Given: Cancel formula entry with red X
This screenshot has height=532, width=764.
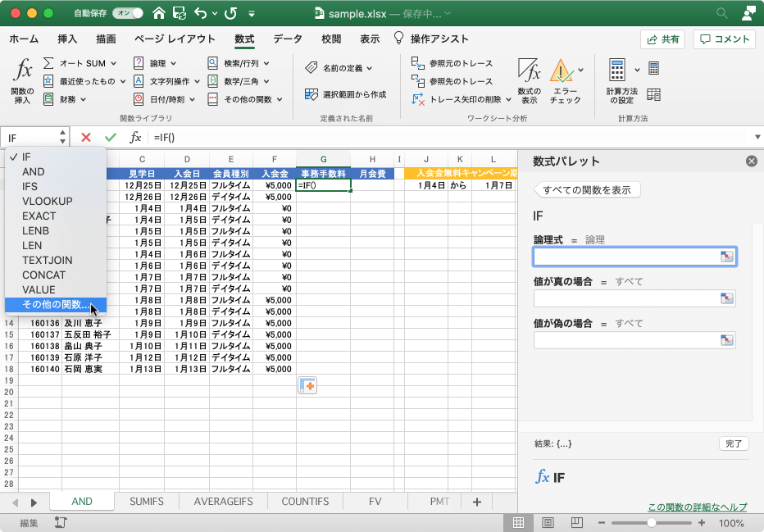Looking at the screenshot, I should (x=86, y=138).
